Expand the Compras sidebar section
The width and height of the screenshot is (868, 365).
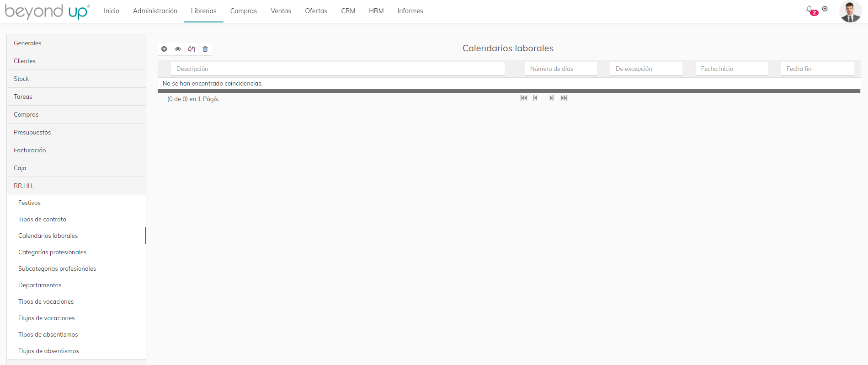pyautogui.click(x=76, y=114)
